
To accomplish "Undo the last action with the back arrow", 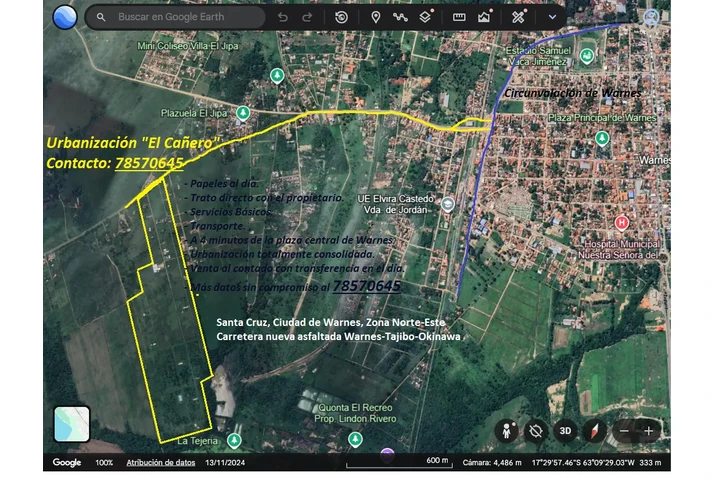I will click(283, 17).
